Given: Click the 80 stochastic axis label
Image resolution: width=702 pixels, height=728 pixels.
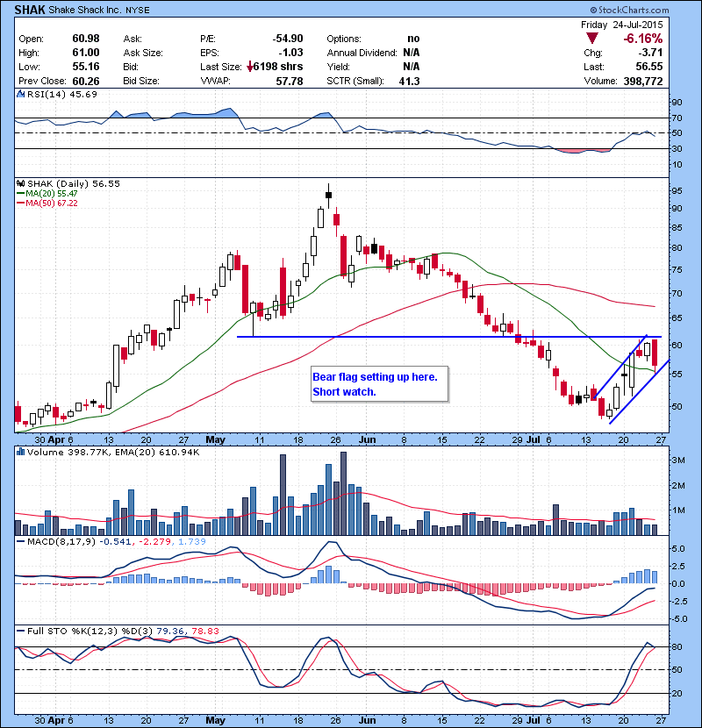Looking at the screenshot, I should 677,646.
